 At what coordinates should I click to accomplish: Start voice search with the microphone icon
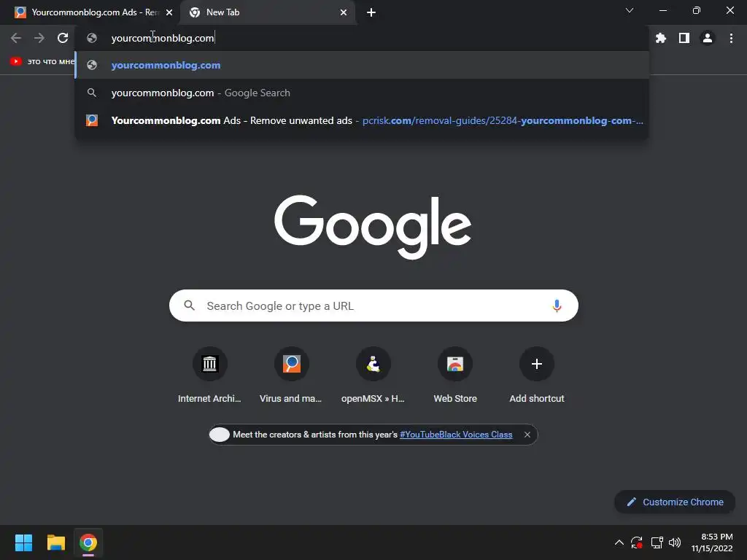(x=557, y=306)
